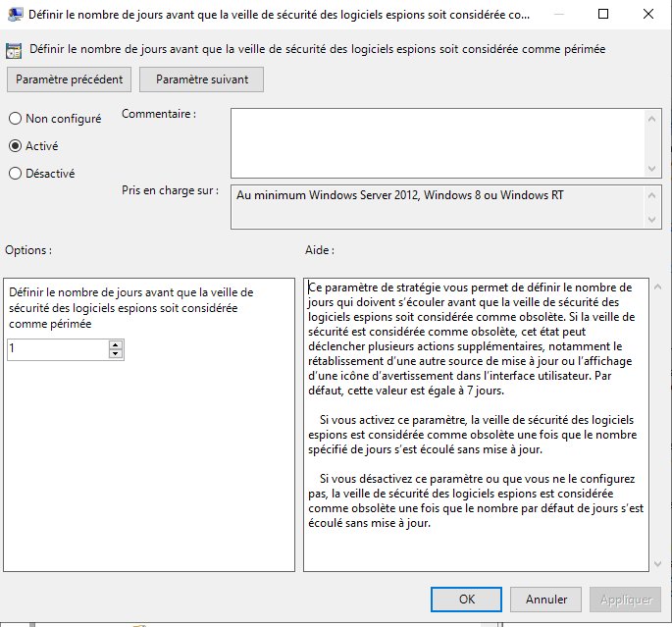Decrease the number of days with spinner down arrow
672x627 pixels.
point(116,353)
